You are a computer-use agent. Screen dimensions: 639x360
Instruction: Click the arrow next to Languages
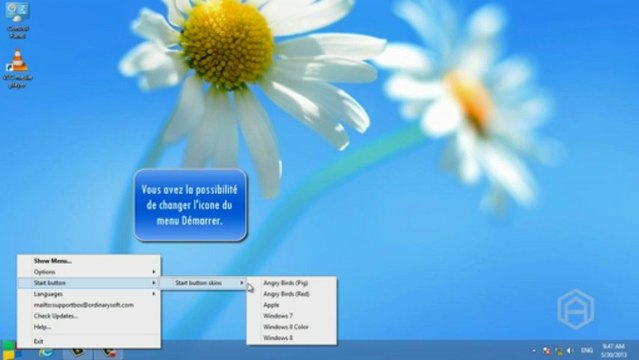tap(154, 294)
